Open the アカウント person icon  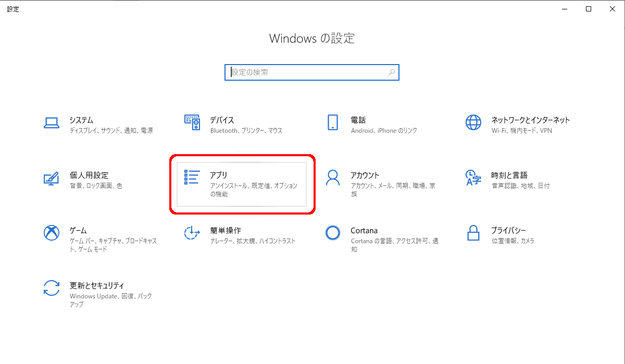332,178
